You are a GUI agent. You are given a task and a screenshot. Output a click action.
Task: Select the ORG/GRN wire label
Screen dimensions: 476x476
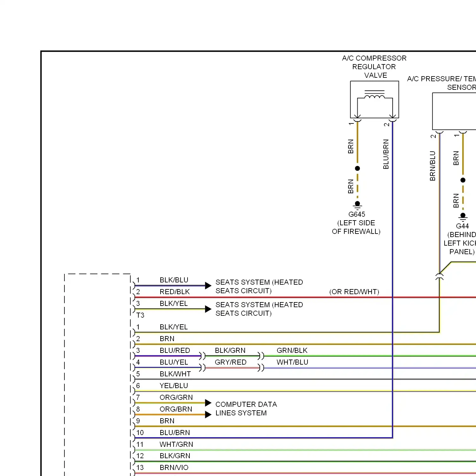[x=176, y=397]
